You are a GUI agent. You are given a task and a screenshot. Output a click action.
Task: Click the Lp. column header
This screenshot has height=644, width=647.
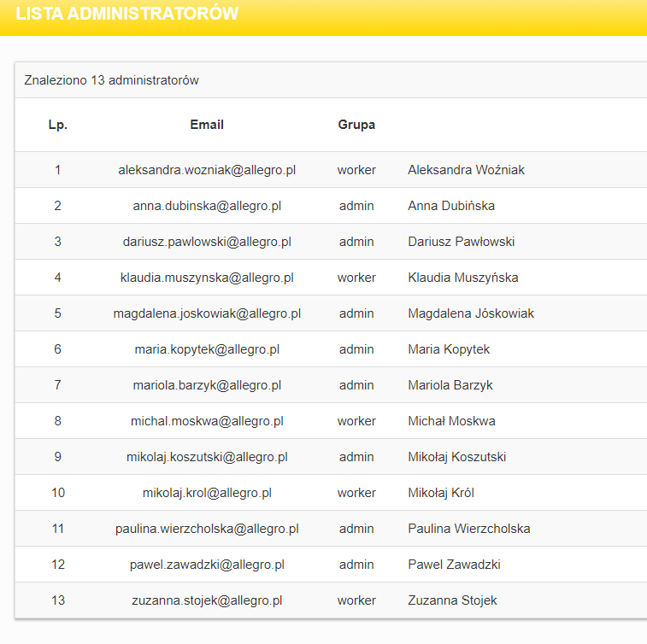(58, 125)
